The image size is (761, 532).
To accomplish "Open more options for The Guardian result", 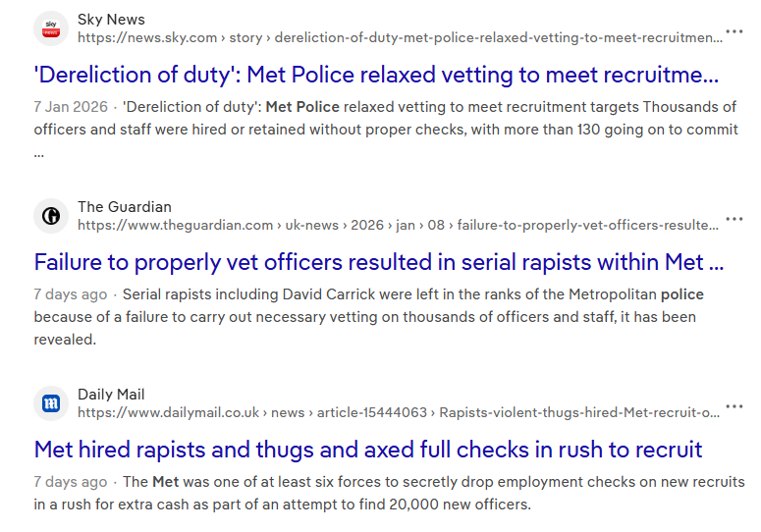I will (x=734, y=220).
